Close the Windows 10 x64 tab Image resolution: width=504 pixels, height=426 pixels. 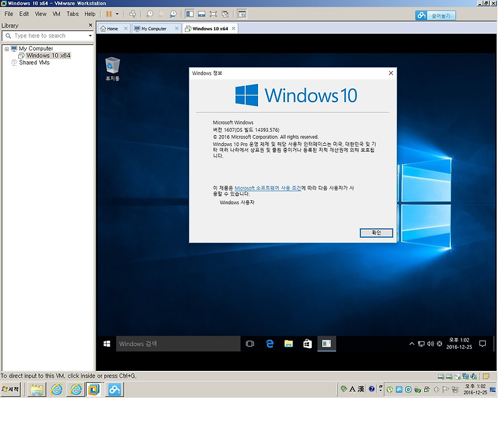pyautogui.click(x=234, y=29)
